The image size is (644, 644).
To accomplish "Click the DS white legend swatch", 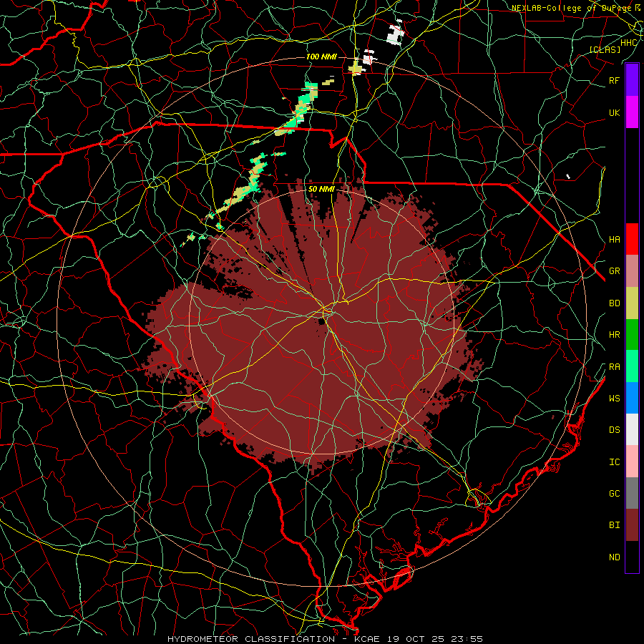I will tap(632, 429).
